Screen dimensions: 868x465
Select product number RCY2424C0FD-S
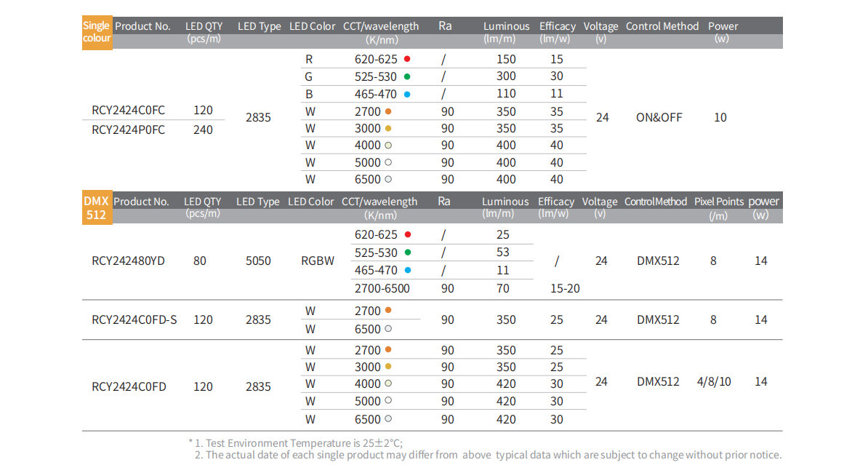[134, 320]
